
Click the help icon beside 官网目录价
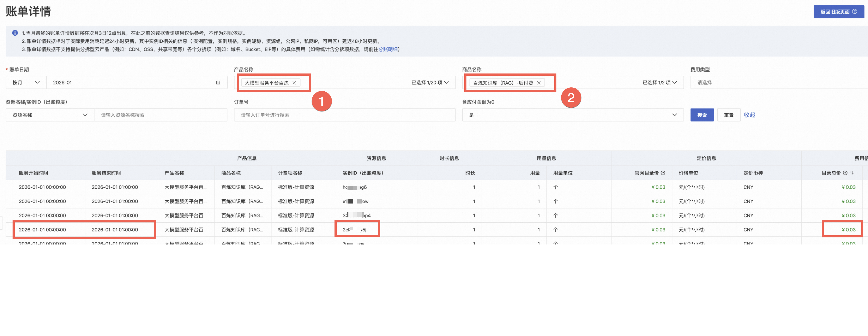coord(663,173)
